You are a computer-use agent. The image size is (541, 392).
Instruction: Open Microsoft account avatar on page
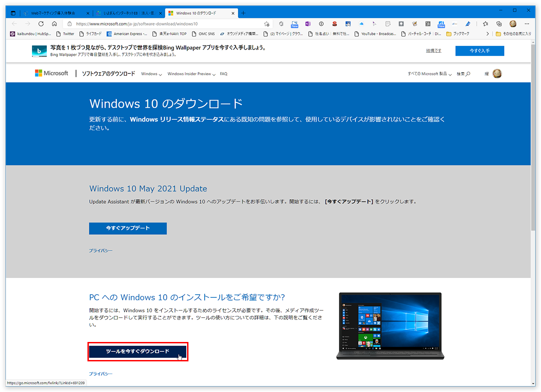[497, 73]
